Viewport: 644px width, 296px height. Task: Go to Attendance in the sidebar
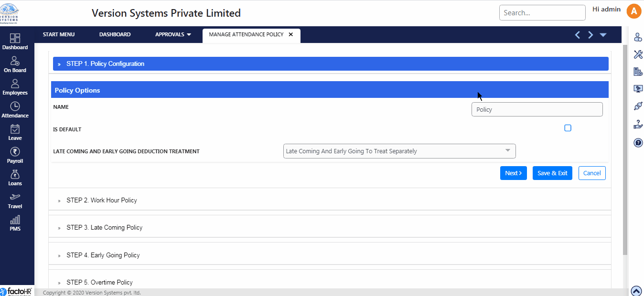coord(15,109)
